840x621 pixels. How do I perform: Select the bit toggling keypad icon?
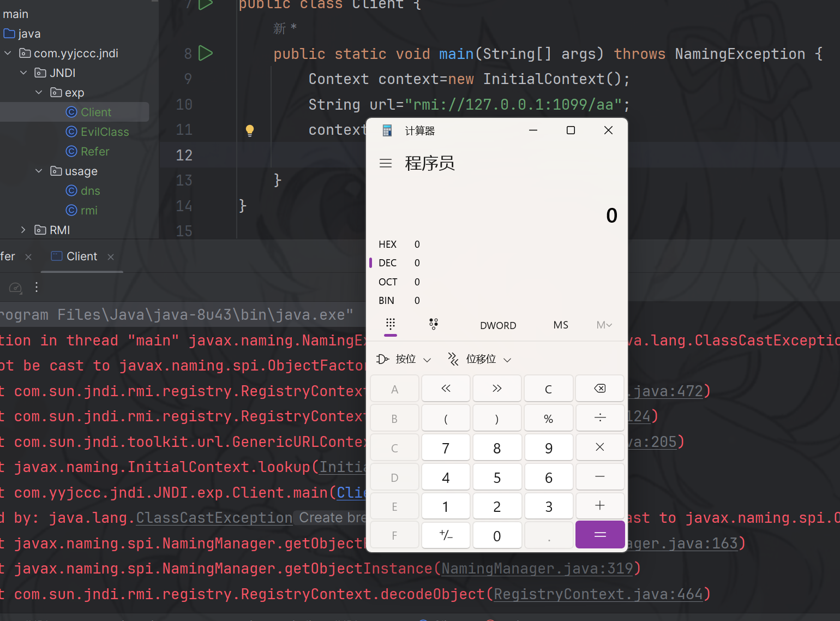pos(434,325)
